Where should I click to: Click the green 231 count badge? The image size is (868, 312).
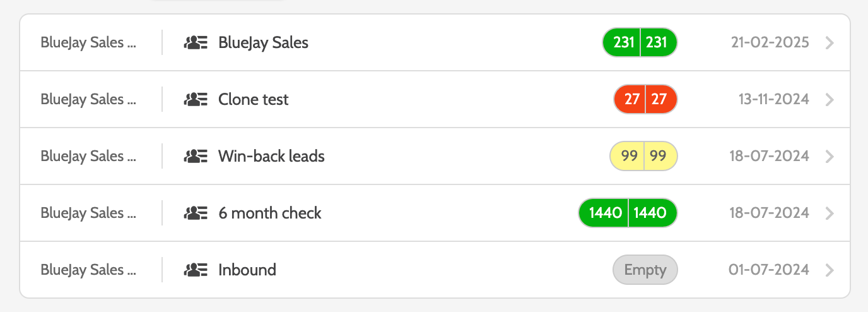(640, 43)
